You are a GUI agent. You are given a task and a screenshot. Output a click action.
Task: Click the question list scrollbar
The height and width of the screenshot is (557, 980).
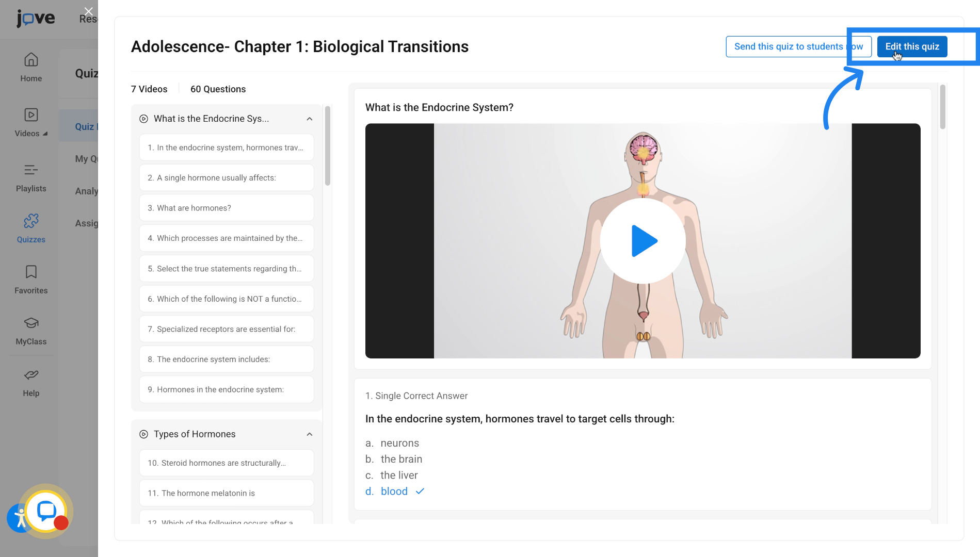click(328, 146)
